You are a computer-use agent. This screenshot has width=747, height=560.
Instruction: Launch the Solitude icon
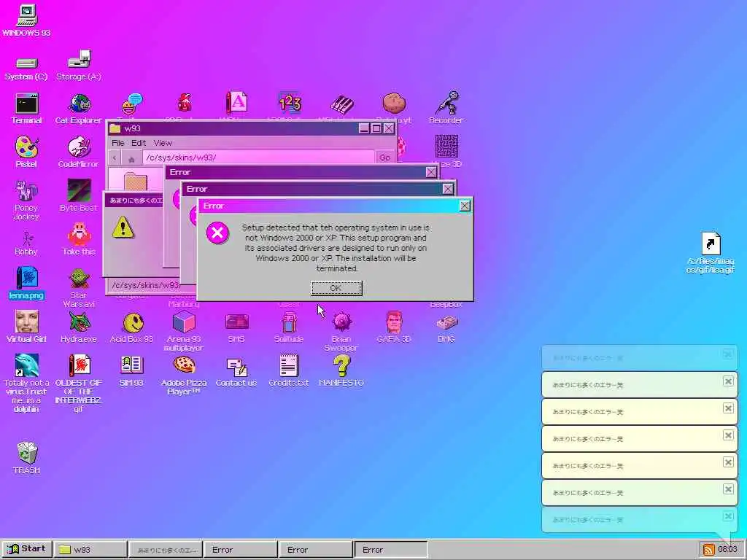coord(289,322)
